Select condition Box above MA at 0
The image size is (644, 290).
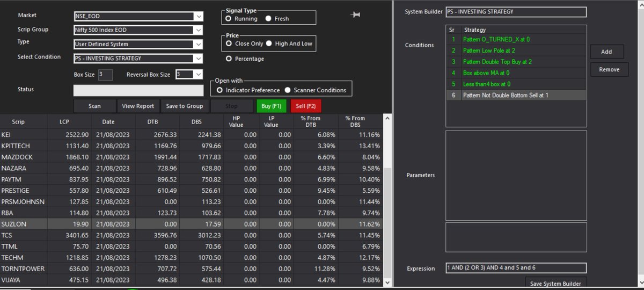(516, 73)
